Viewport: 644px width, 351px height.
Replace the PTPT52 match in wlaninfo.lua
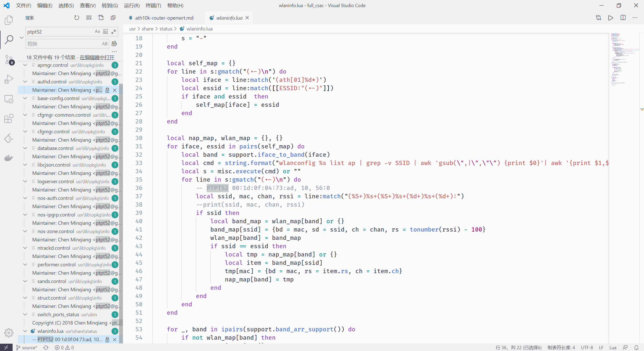coord(107,339)
